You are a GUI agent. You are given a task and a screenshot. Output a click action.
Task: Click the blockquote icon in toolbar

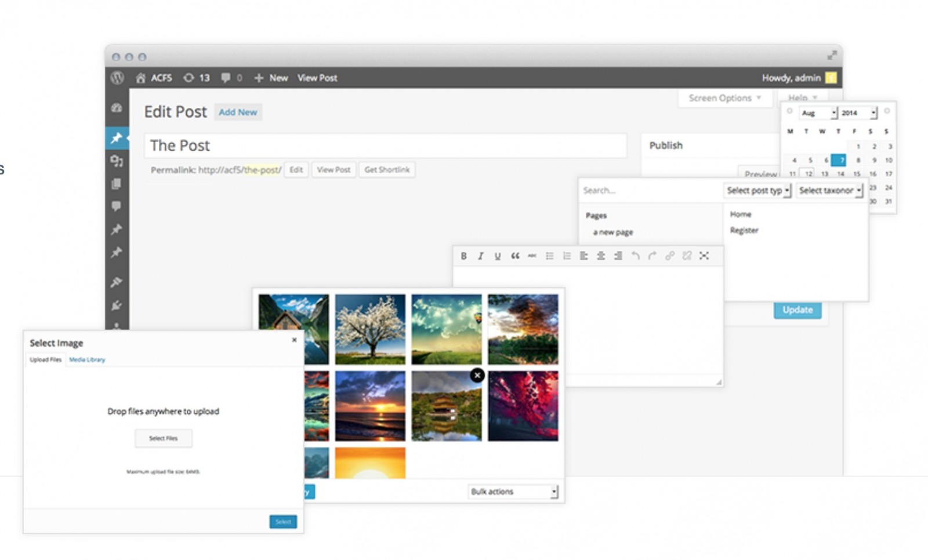pyautogui.click(x=515, y=256)
